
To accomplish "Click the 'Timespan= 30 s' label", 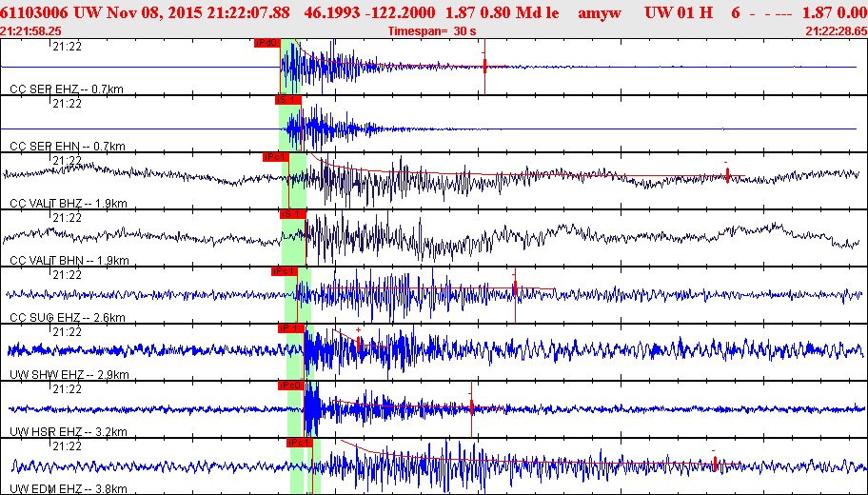I will (x=432, y=31).
